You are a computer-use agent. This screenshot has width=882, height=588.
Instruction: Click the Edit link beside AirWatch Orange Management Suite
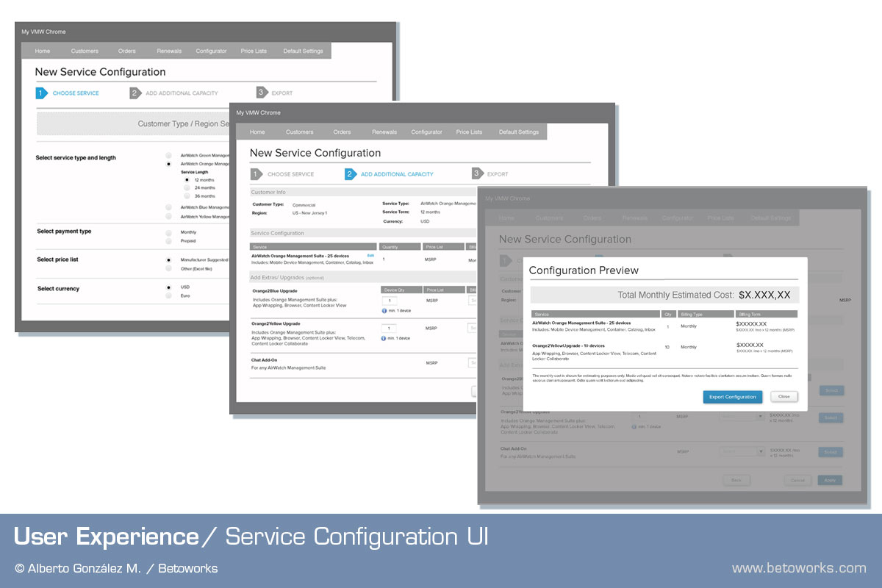(370, 255)
